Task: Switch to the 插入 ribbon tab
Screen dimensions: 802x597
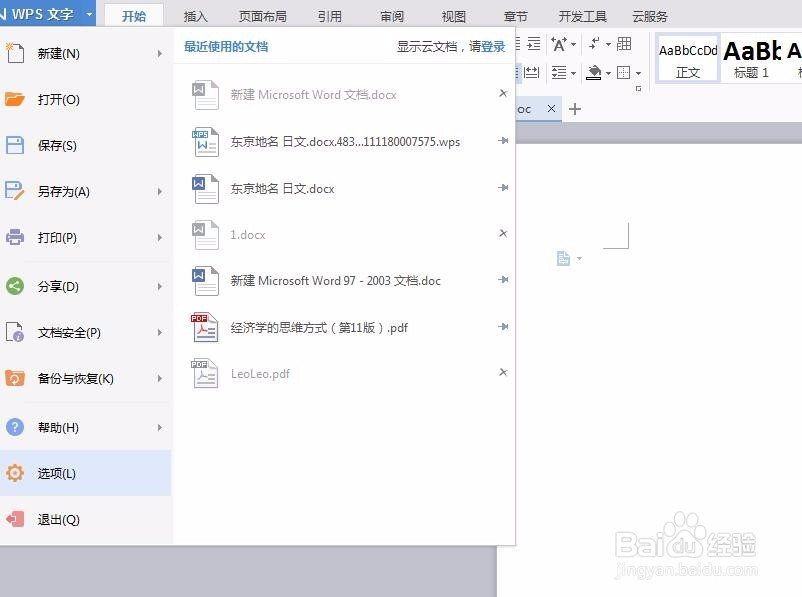Action: point(195,16)
